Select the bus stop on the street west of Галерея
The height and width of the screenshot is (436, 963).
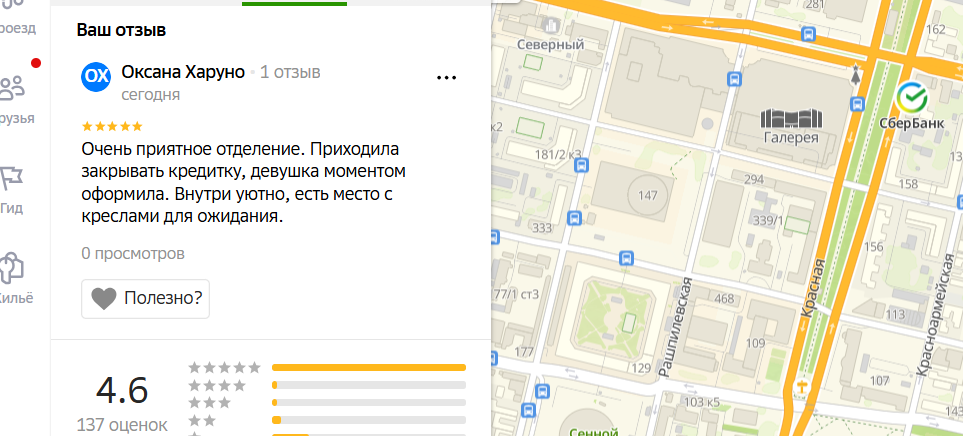pos(734,79)
